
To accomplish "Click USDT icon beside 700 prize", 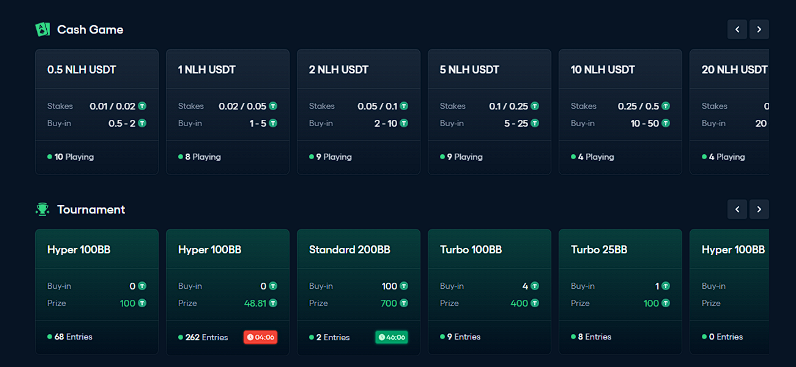I will tap(404, 303).
